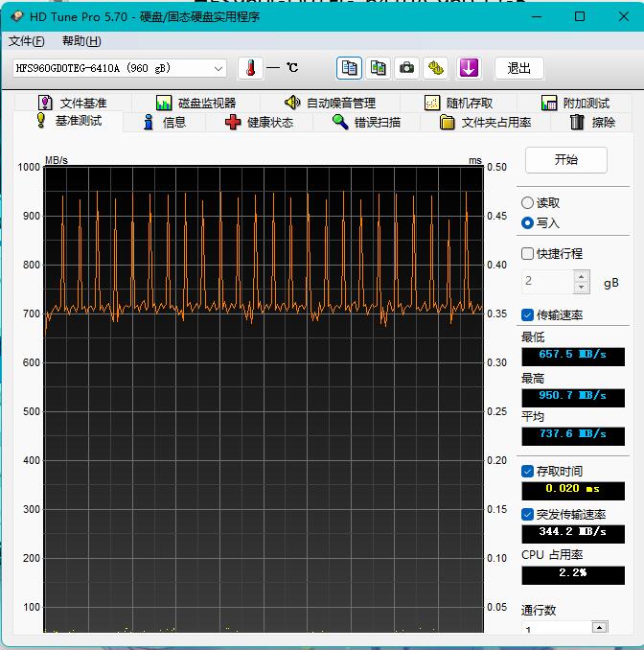Viewport: 644px width, 650px height.
Task: Save screenshot using camera icon
Action: pyautogui.click(x=406, y=68)
